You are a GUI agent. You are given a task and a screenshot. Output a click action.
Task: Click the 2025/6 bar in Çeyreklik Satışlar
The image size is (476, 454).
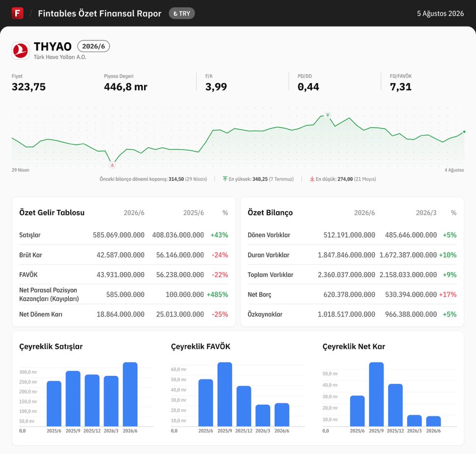click(x=54, y=403)
